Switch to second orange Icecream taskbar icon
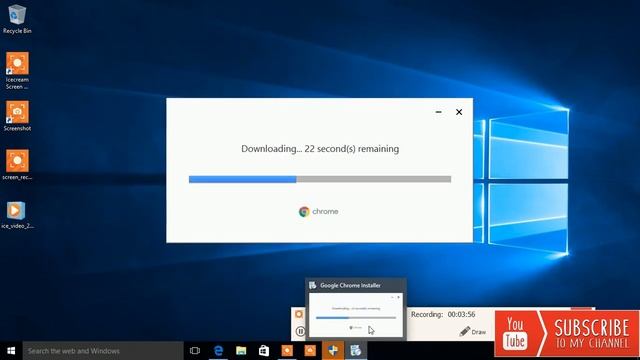 pos(310,351)
